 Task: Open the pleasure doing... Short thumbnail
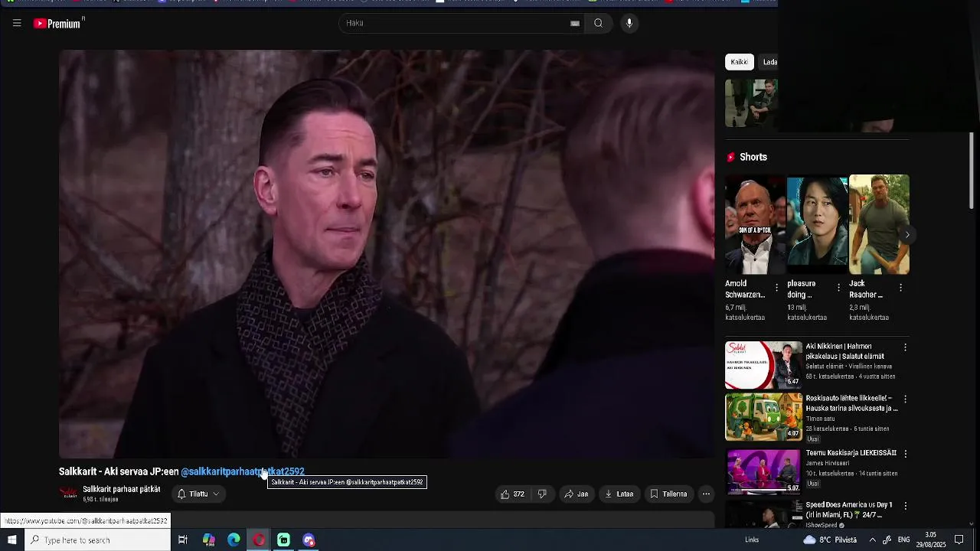[x=818, y=225]
